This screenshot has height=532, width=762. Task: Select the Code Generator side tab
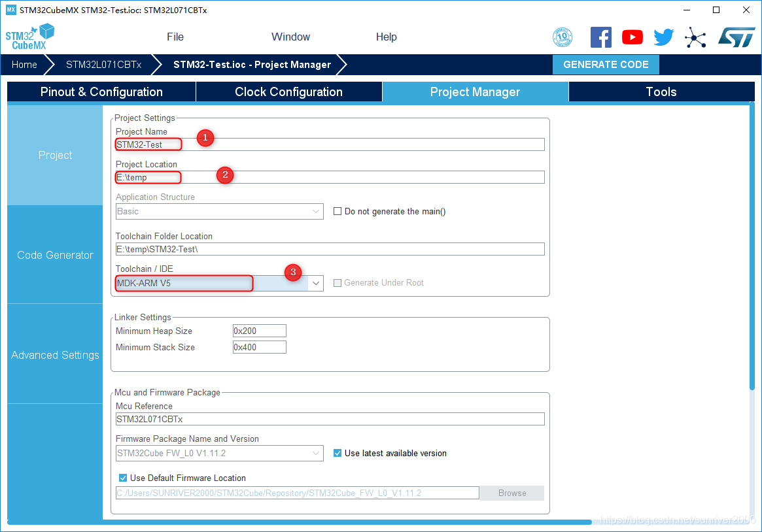(55, 255)
